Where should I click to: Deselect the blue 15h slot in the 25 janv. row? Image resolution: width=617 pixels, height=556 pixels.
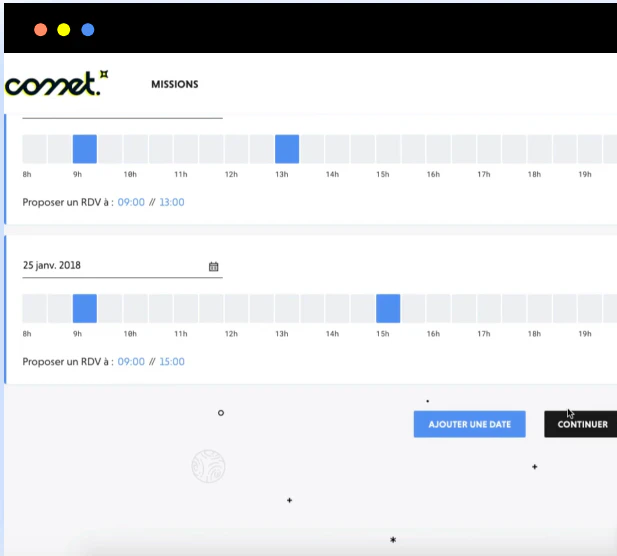pos(388,308)
